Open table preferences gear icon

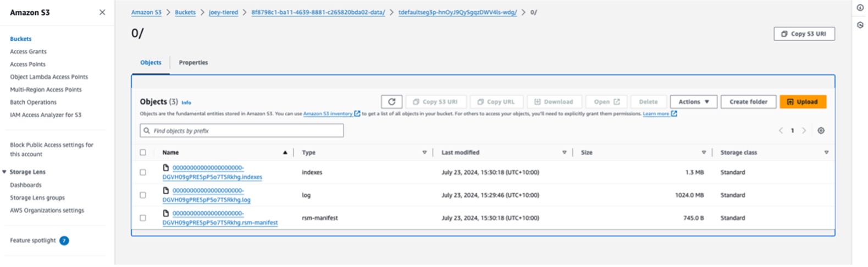click(x=821, y=131)
